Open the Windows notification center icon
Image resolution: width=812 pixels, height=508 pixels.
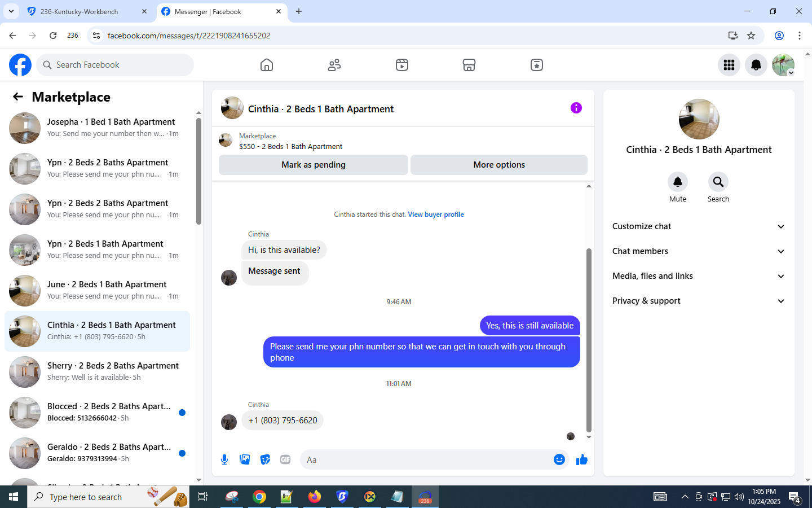(x=795, y=497)
